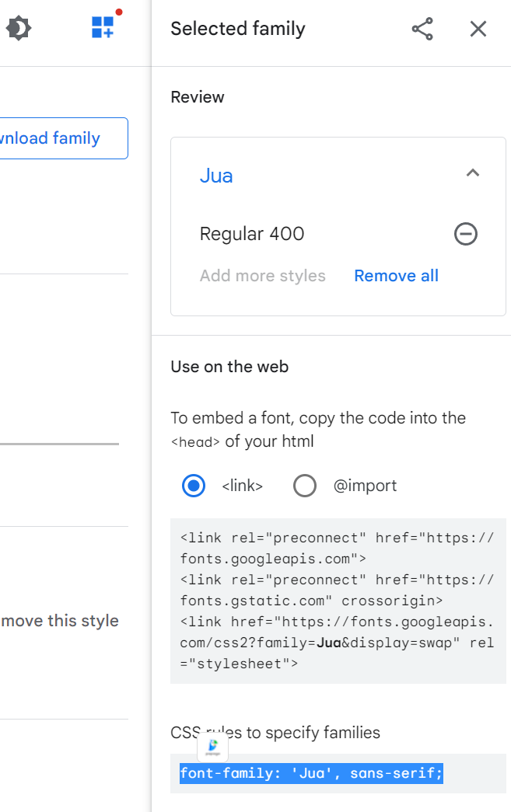The height and width of the screenshot is (812, 511).
Task: Click Remove all link
Action: point(397,276)
